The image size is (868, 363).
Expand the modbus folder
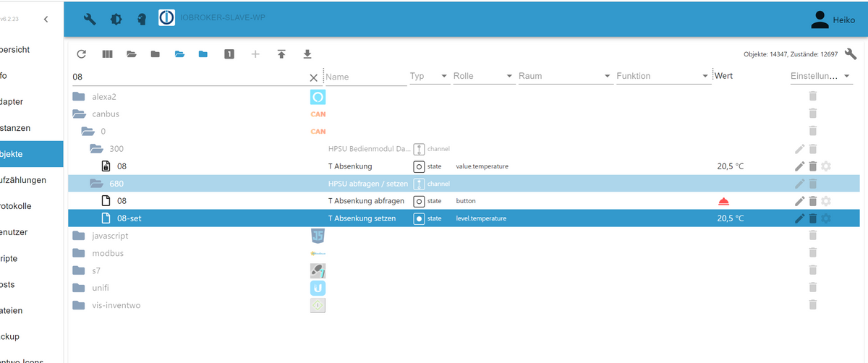(x=79, y=253)
